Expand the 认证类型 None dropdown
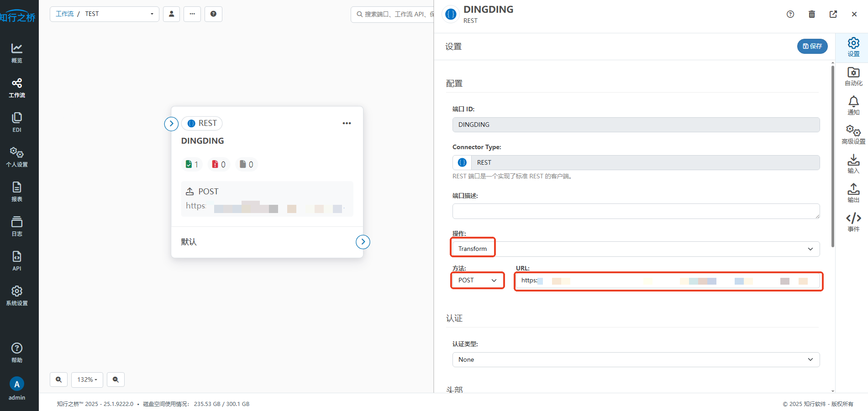Image resolution: width=868 pixels, height=411 pixels. pyautogui.click(x=636, y=359)
